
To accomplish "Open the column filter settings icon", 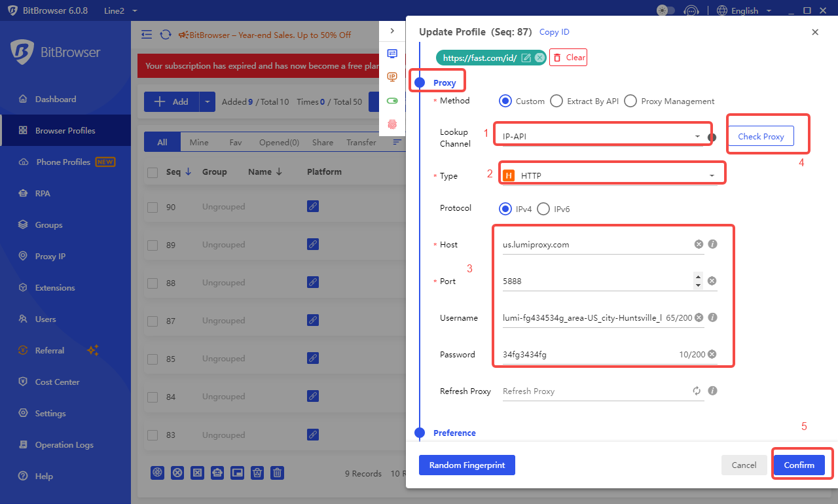I will 397,142.
